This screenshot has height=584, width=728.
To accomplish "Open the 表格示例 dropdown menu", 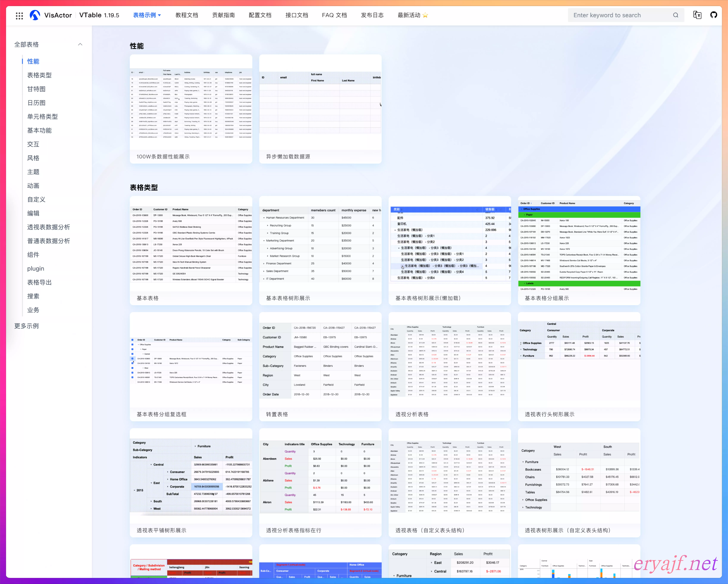I will [x=147, y=15].
